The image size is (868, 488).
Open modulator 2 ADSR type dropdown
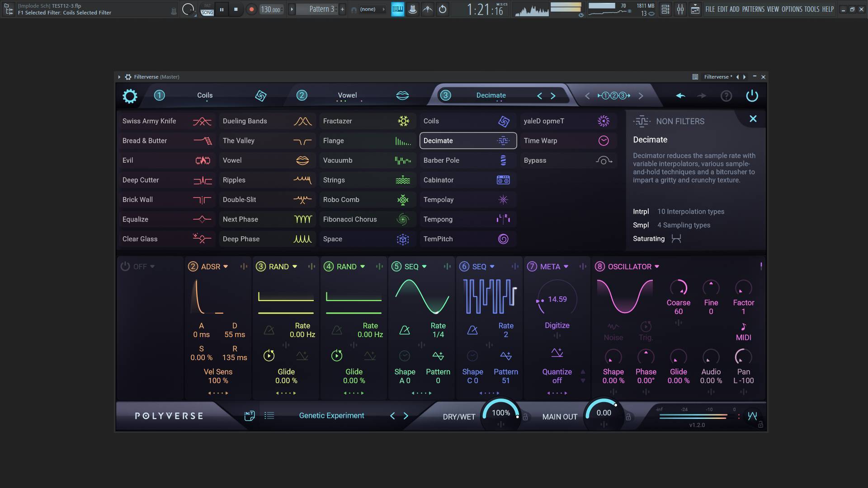(x=226, y=267)
